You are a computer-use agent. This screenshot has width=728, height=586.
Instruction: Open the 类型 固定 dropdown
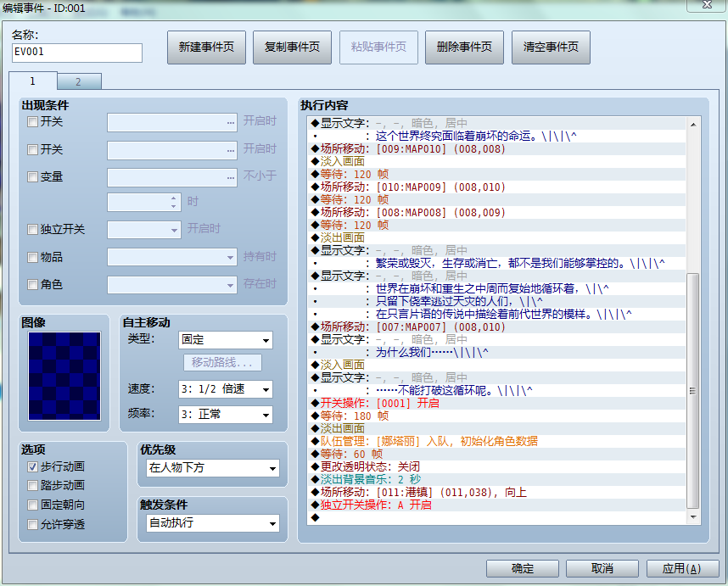click(226, 340)
